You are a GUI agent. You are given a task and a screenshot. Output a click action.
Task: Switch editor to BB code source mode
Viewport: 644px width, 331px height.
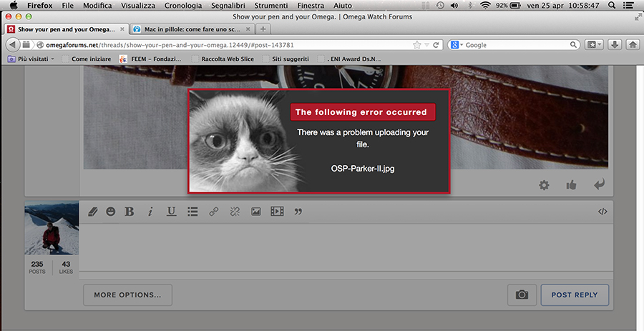[x=602, y=212]
